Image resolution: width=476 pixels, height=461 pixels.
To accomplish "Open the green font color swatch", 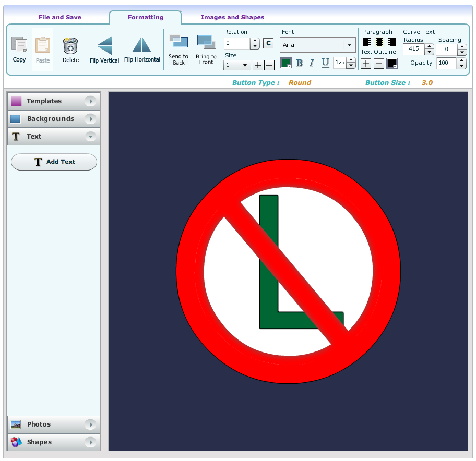I will tap(286, 63).
